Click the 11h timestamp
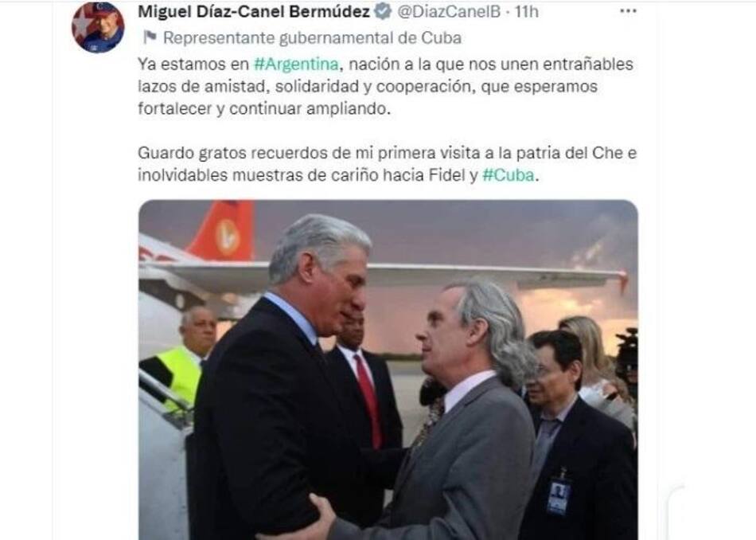The image size is (756, 540). pos(526,12)
